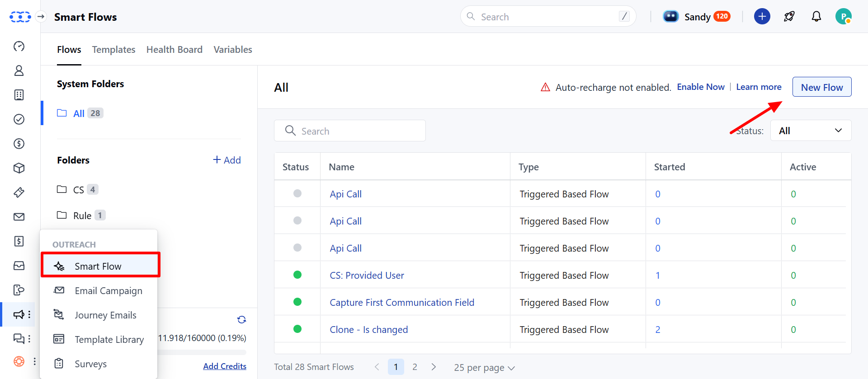Click the rocket icon in header
This screenshot has width=868, height=379.
pos(789,17)
